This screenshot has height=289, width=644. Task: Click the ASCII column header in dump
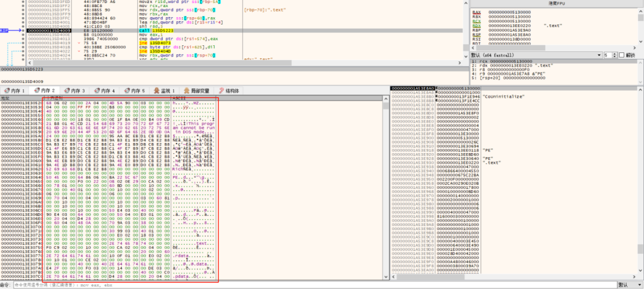pyautogui.click(x=193, y=98)
